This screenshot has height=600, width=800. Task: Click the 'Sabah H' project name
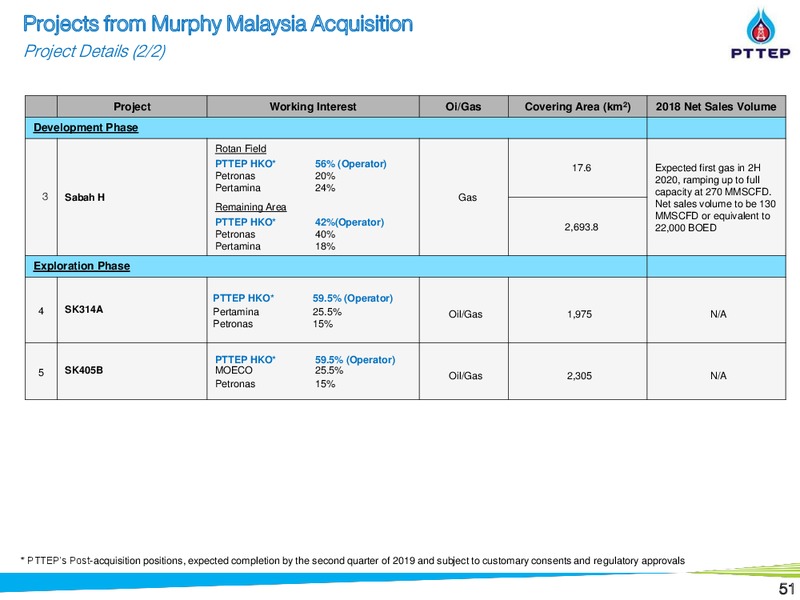85,197
